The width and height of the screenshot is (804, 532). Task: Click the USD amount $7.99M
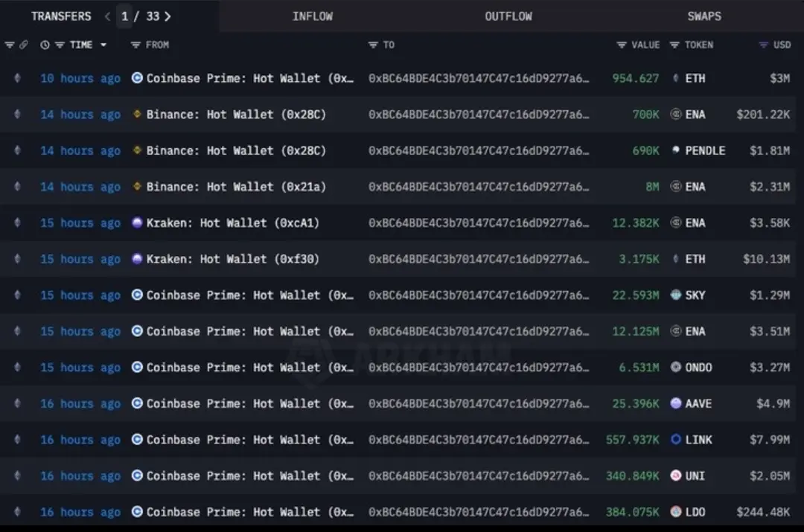pos(770,440)
